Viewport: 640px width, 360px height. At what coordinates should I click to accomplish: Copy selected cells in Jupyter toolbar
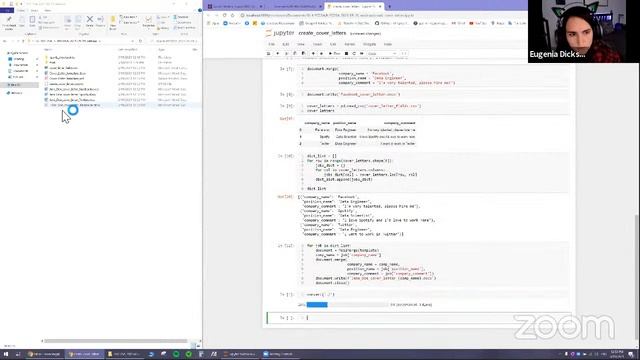[295, 53]
